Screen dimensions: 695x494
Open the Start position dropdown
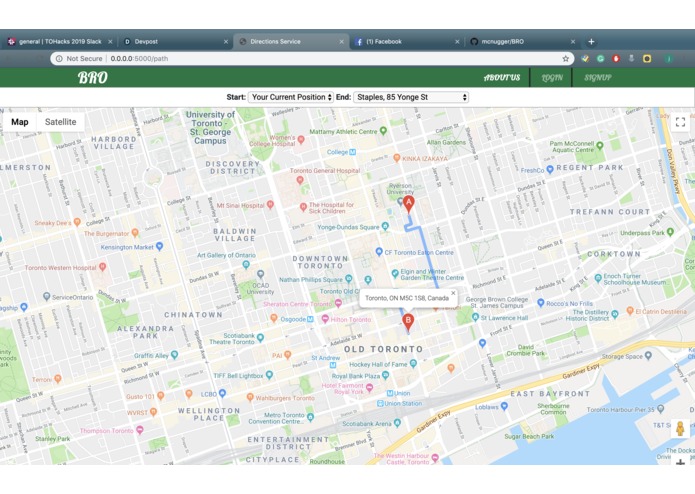pos(290,97)
